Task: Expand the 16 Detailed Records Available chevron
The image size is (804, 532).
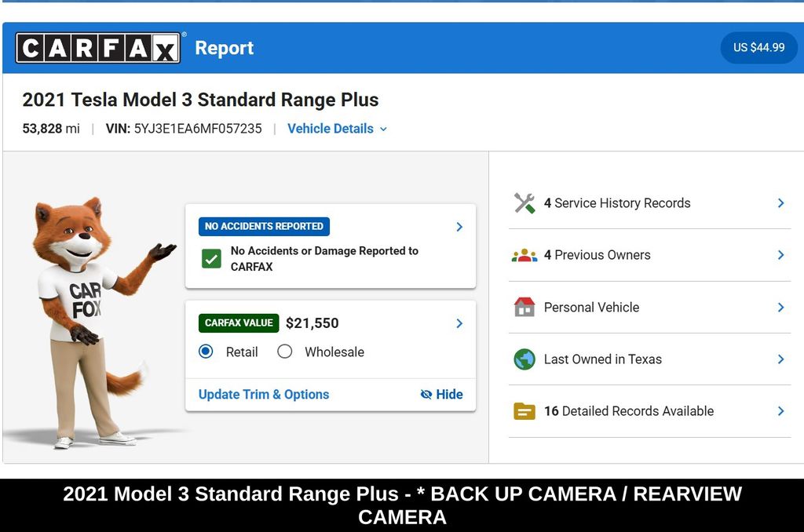Action: (x=780, y=411)
